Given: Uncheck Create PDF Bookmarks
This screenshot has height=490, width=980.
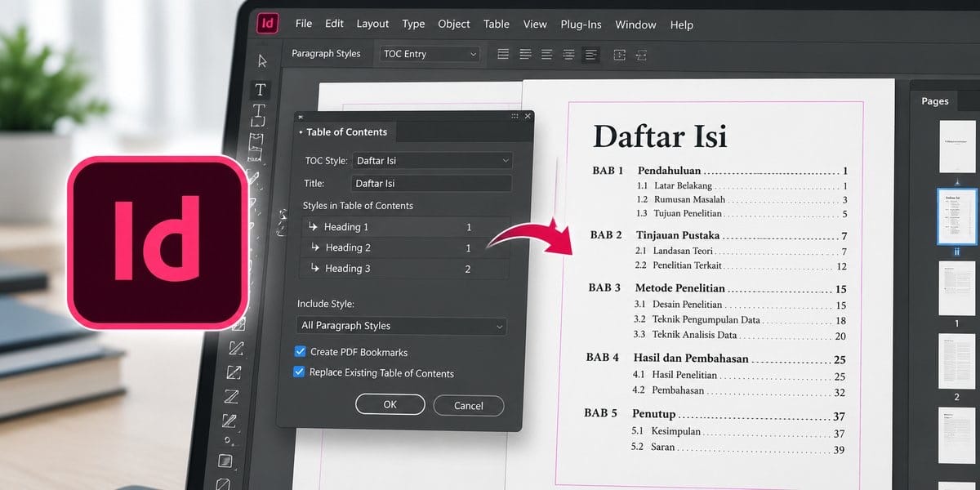Looking at the screenshot, I should (x=300, y=352).
